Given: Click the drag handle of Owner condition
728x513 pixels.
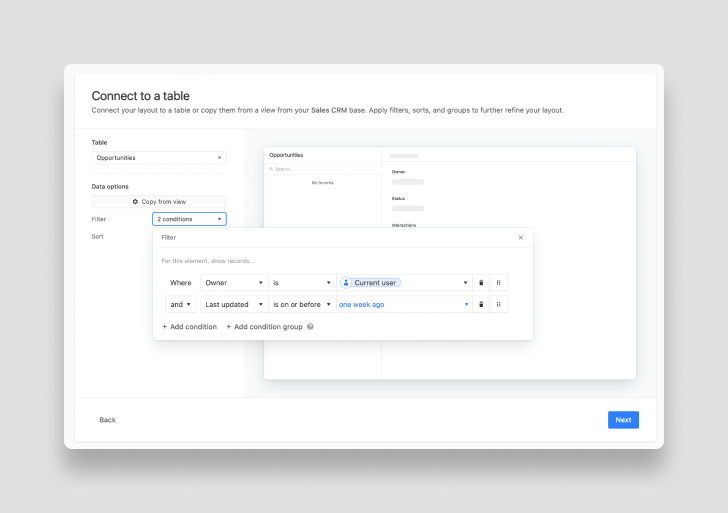Looking at the screenshot, I should pyautogui.click(x=498, y=283).
